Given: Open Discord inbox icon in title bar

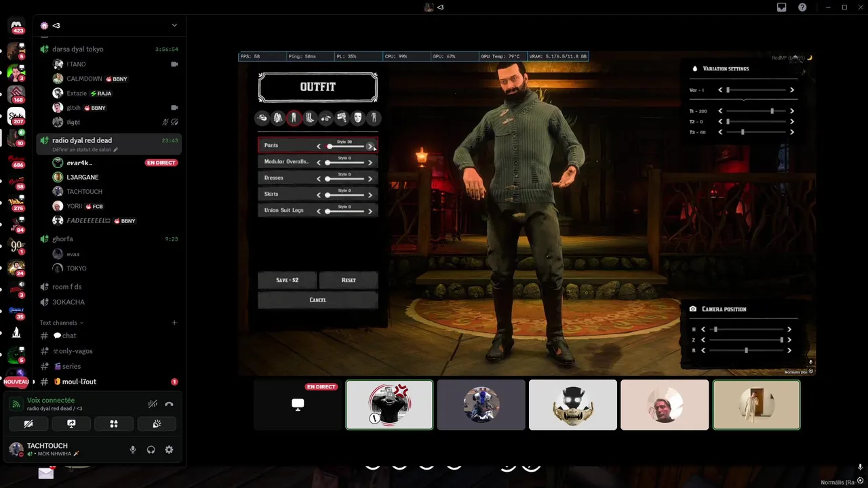Looking at the screenshot, I should [781, 7].
